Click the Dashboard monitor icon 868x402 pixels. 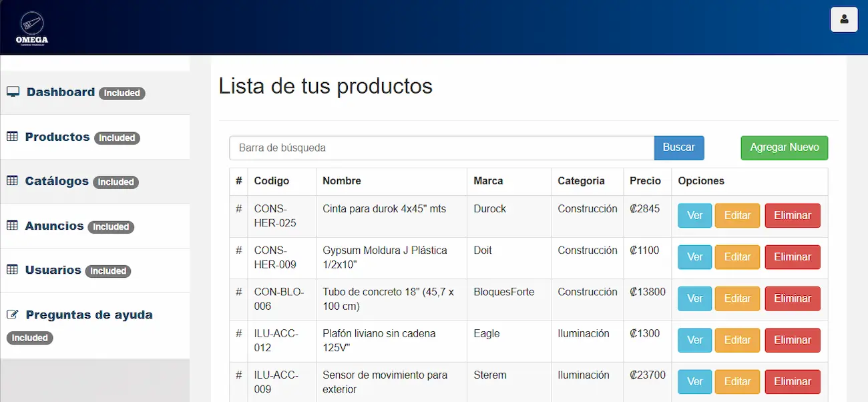pos(13,92)
